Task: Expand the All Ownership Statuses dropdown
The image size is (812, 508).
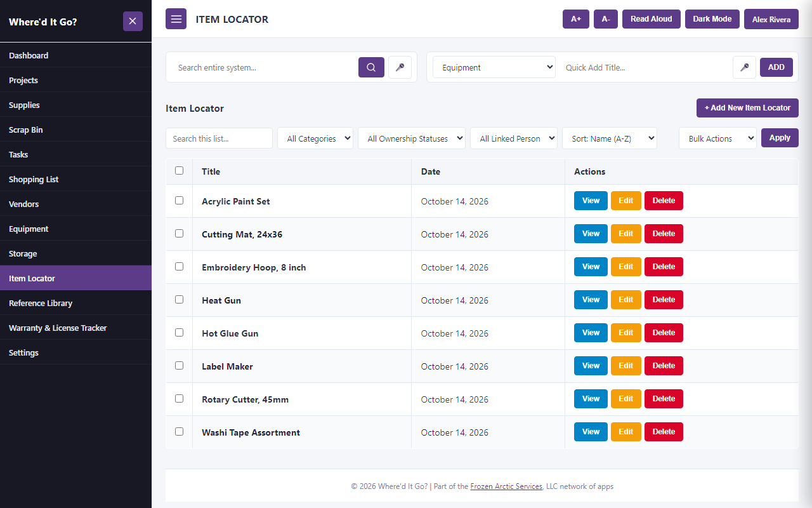Action: (412, 138)
